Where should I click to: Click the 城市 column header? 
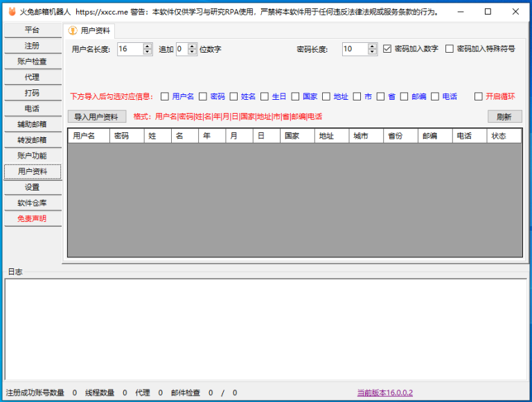point(366,136)
